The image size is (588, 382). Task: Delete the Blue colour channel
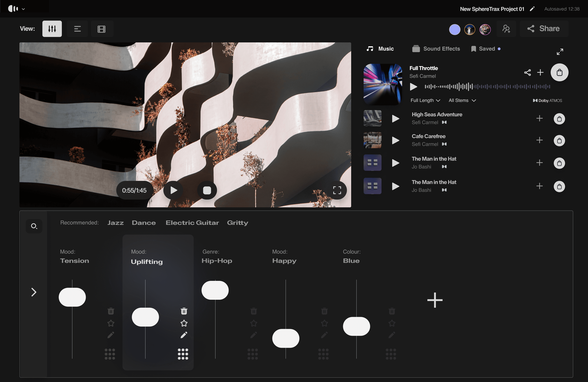pyautogui.click(x=392, y=311)
